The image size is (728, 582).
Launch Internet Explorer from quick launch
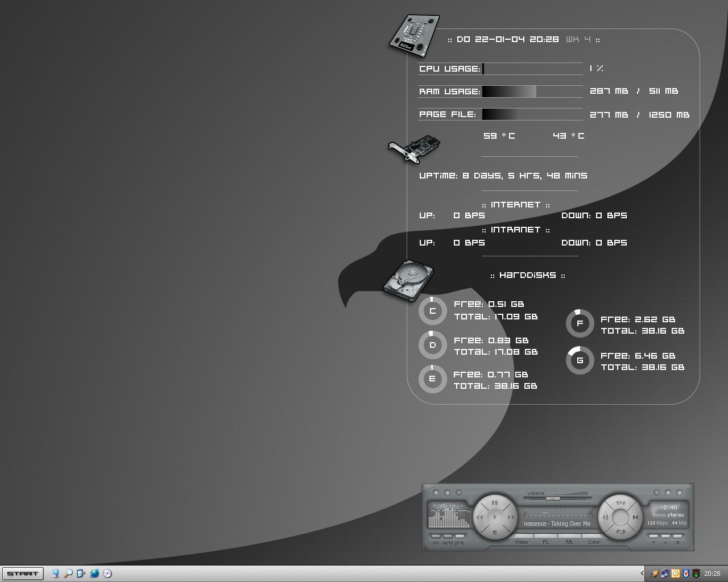pos(94,573)
